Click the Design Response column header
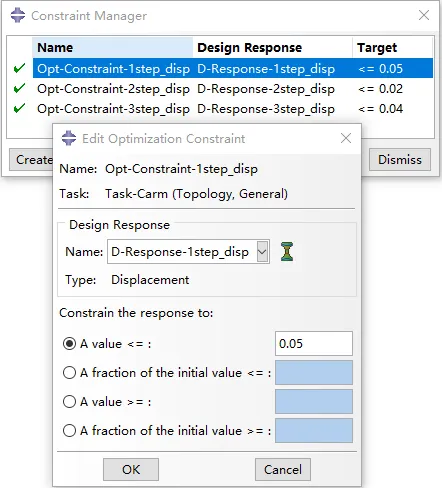442x488 pixels. (x=272, y=47)
